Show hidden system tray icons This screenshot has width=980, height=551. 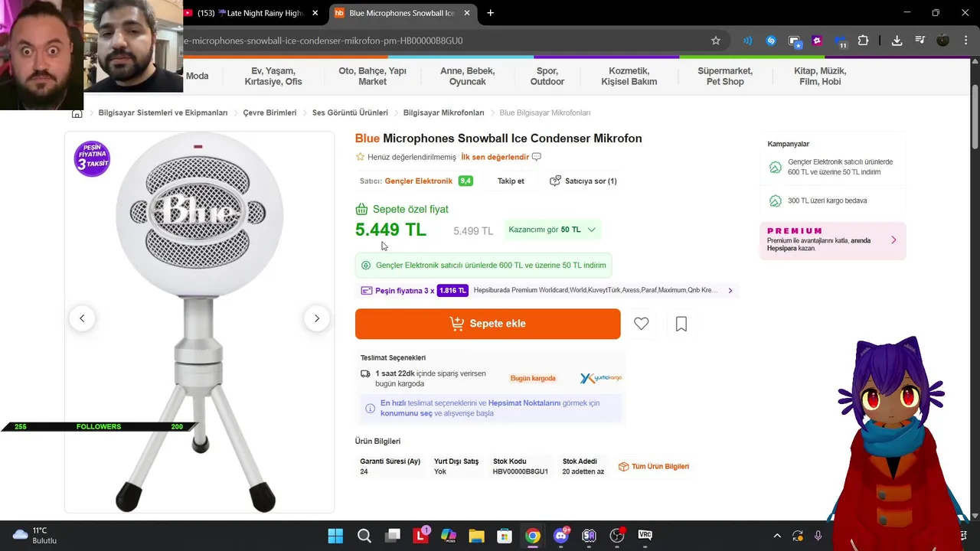(777, 536)
